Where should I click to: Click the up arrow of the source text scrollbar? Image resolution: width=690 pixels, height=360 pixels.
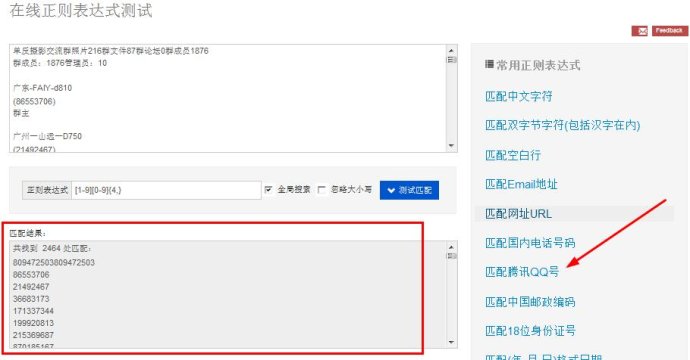[451, 50]
